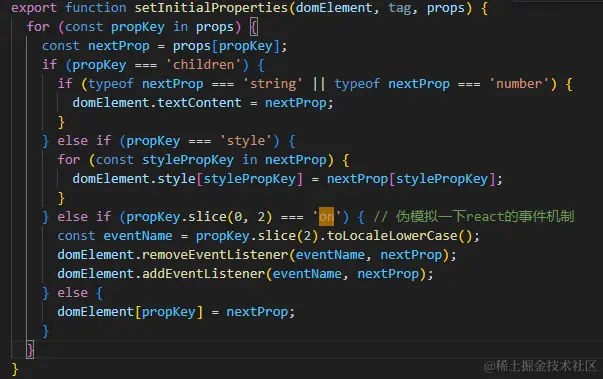Click the watermark text at bottom right

click(540, 366)
